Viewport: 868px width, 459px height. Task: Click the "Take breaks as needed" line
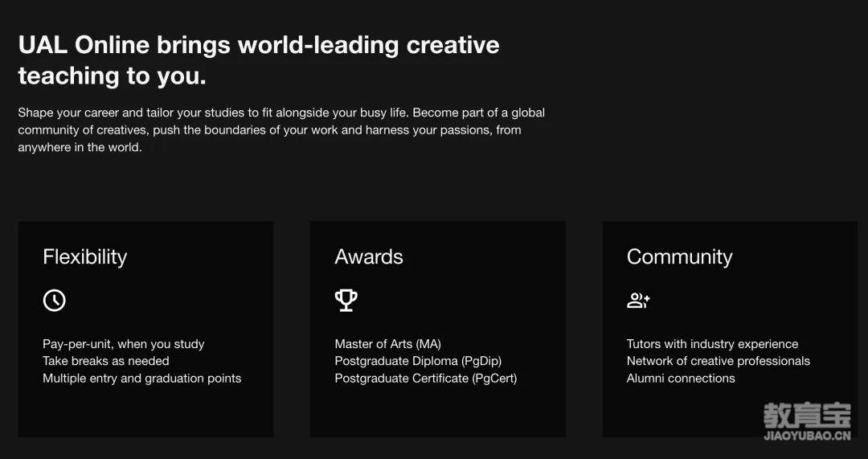[x=106, y=361]
